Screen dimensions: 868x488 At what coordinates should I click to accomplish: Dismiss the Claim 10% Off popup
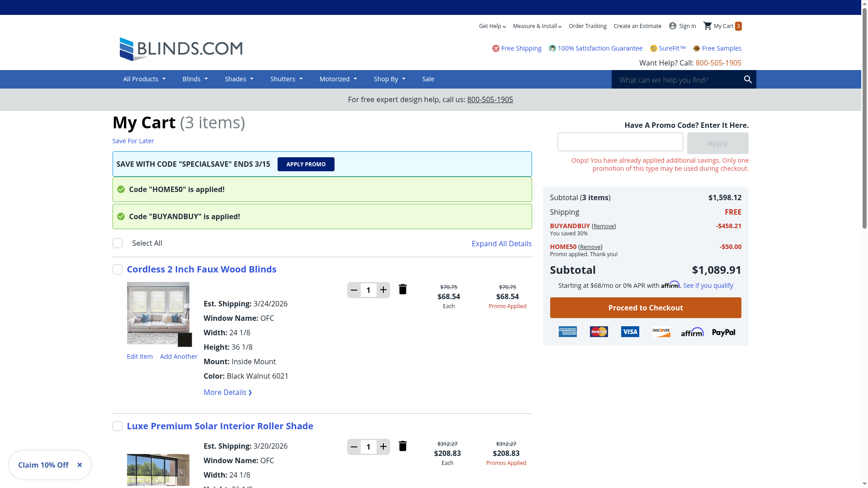80,465
